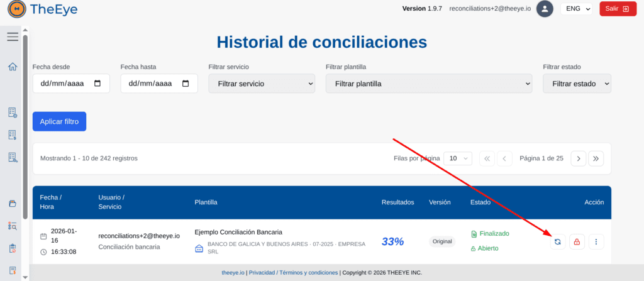Jump to last page with double arrow
Viewport: 644px width, 281px height.
596,158
